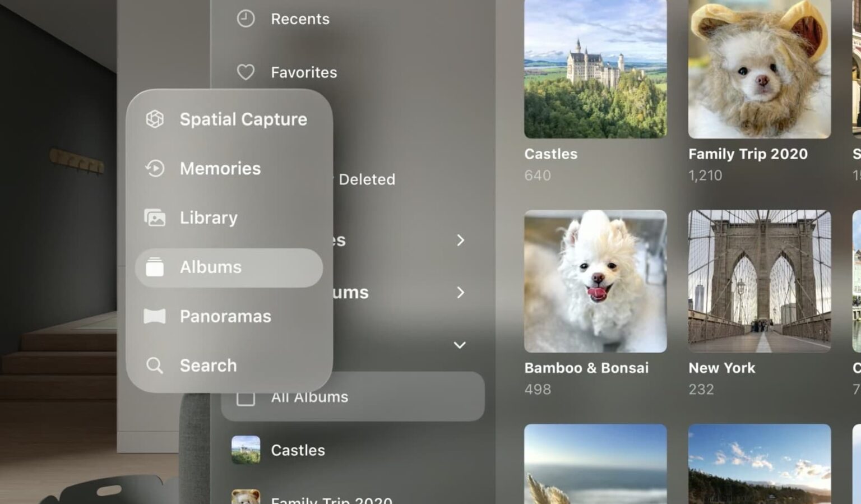
Task: Open the Castles album from the sidebar list
Action: coord(298,450)
